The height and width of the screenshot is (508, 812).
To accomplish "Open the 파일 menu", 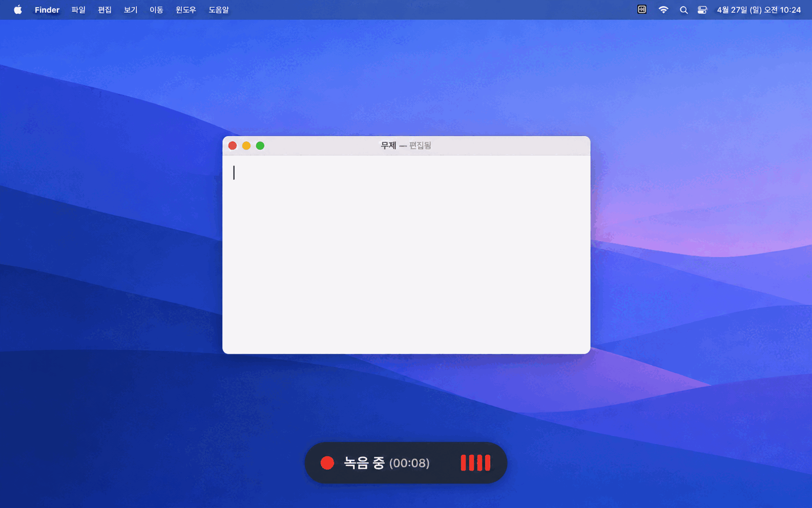I will (x=78, y=10).
